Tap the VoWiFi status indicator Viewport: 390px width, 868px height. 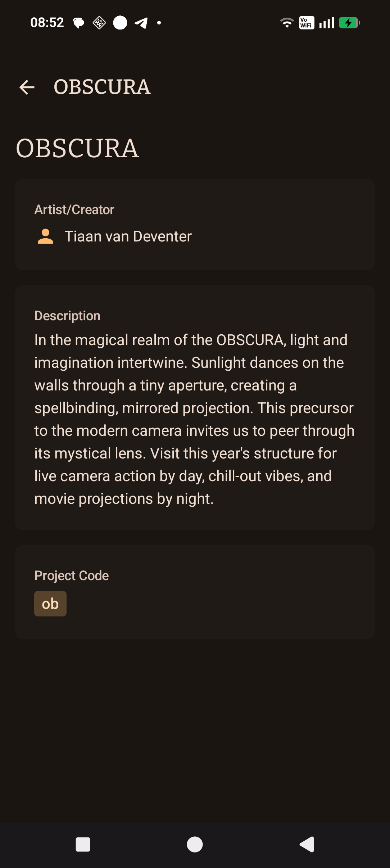[x=307, y=23]
